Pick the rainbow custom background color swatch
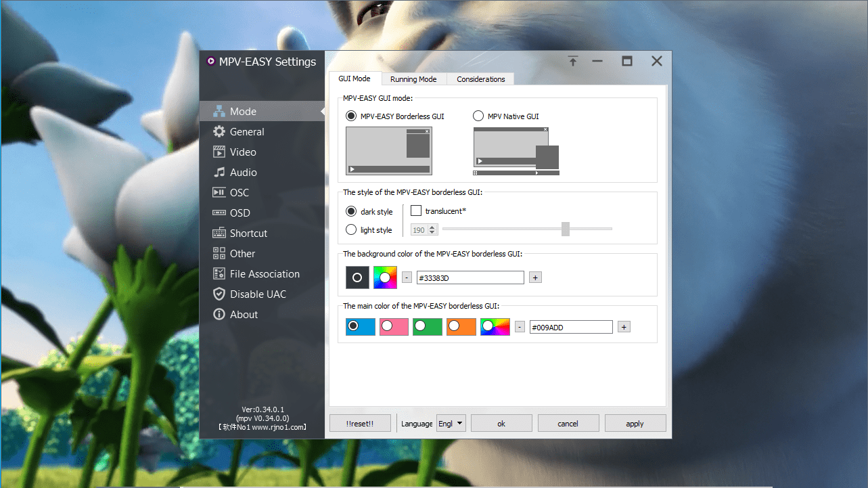 pyautogui.click(x=385, y=278)
